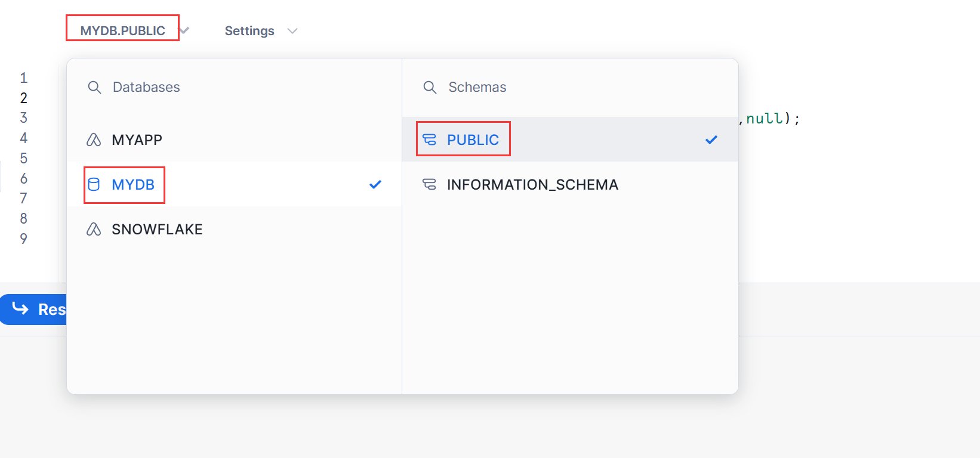Image resolution: width=980 pixels, height=458 pixels.
Task: Choose the INFORMATION_SCHEMA schema entry
Action: (532, 184)
